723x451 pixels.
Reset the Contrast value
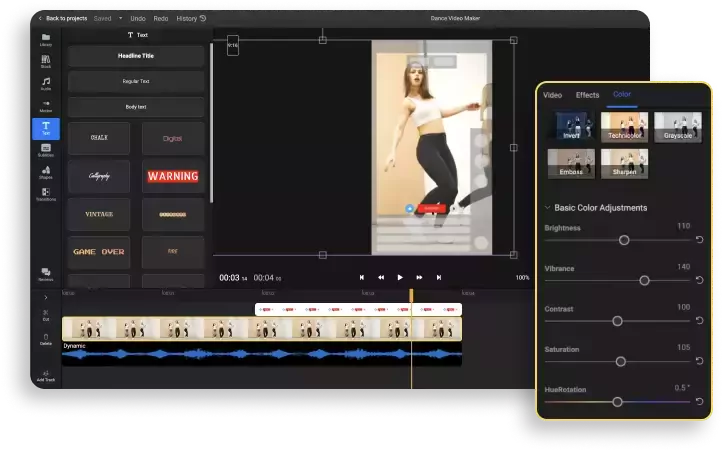[699, 320]
